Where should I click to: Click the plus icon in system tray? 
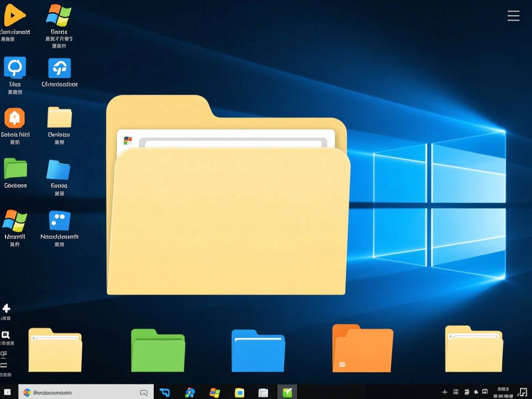445,392
